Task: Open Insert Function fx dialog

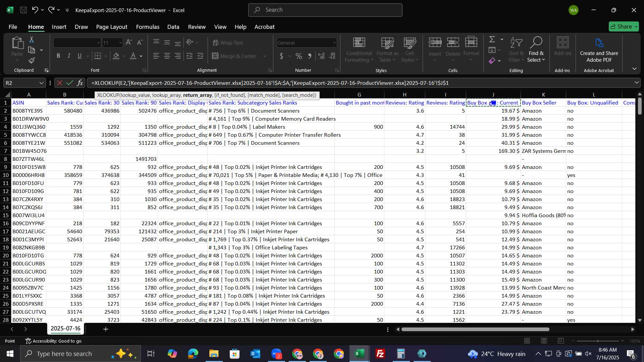Action: click(x=80, y=83)
